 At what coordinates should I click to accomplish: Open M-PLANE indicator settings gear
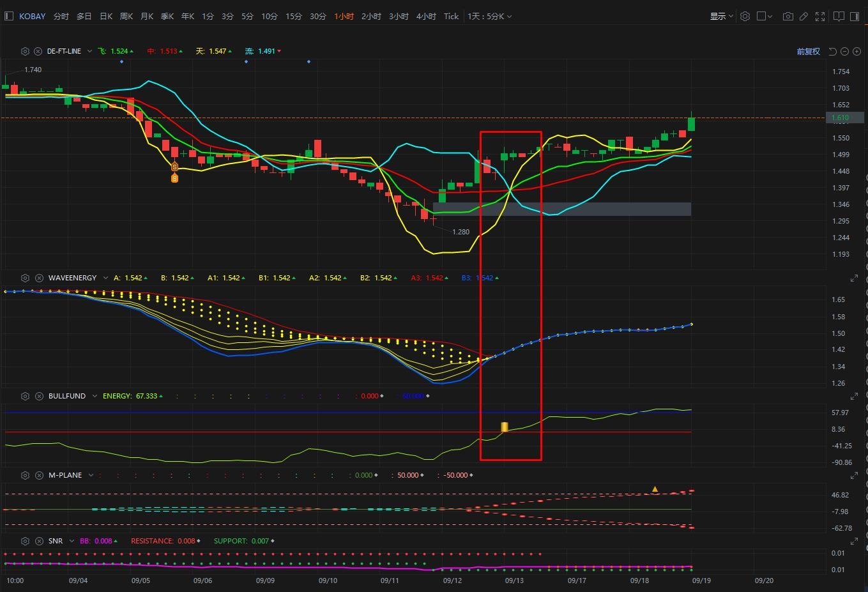coord(25,475)
